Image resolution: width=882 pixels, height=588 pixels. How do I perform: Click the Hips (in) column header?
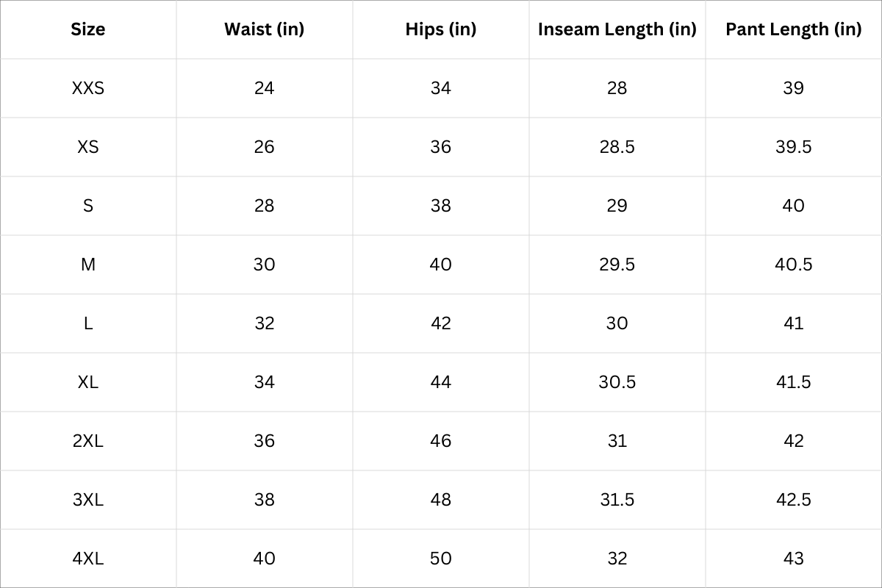coord(440,29)
